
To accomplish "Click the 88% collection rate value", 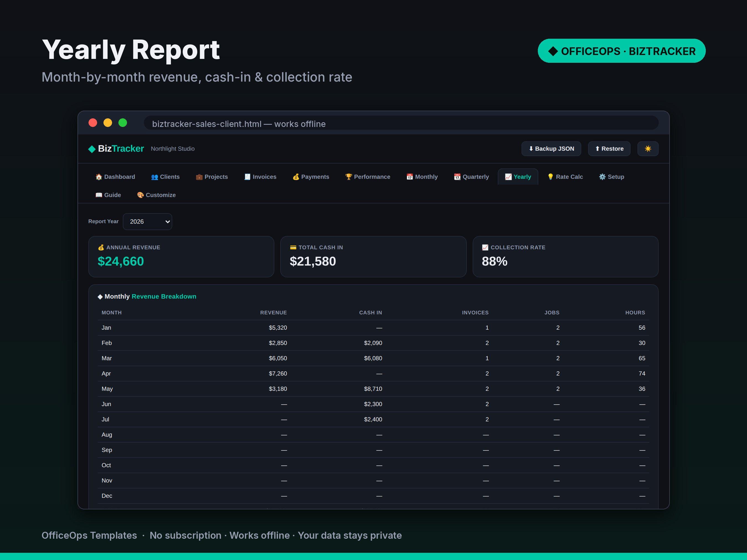I will tap(494, 262).
